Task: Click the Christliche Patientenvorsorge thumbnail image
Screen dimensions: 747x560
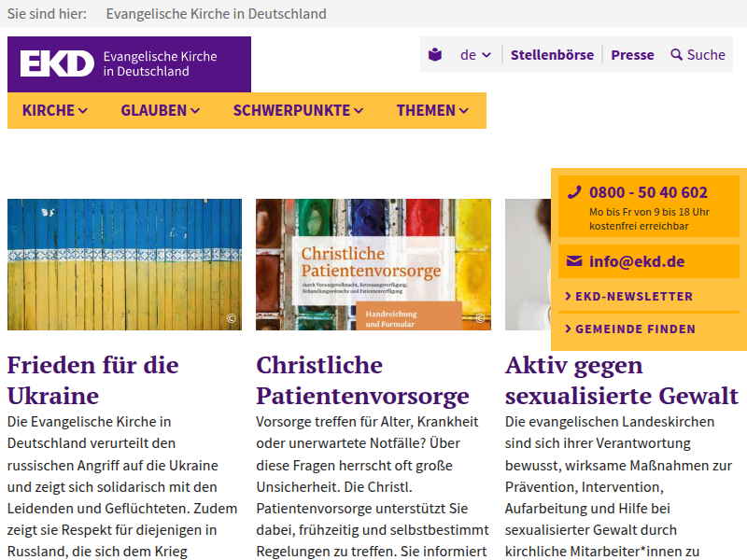Action: pos(373,264)
